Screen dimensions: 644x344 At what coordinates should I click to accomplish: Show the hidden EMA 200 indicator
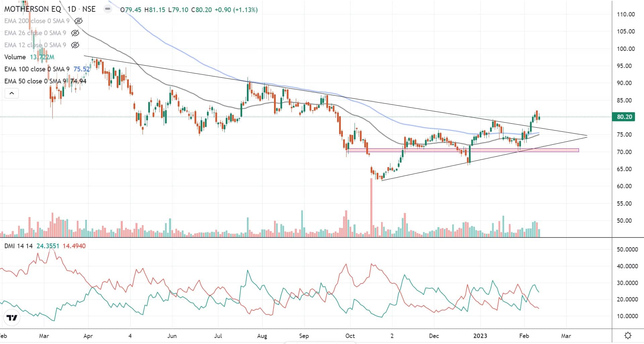pos(78,21)
